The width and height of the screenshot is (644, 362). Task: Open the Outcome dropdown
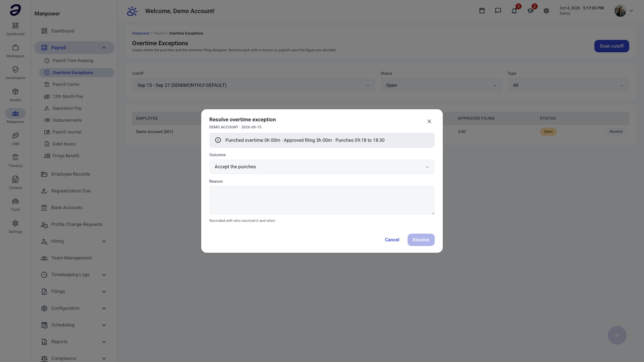click(322, 167)
